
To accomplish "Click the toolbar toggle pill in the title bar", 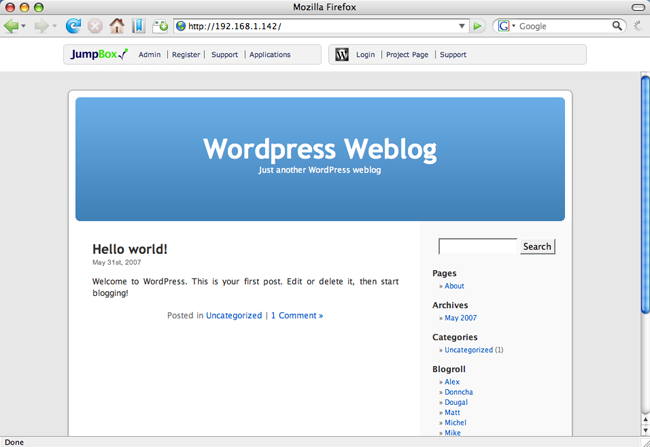I will tap(638, 7).
